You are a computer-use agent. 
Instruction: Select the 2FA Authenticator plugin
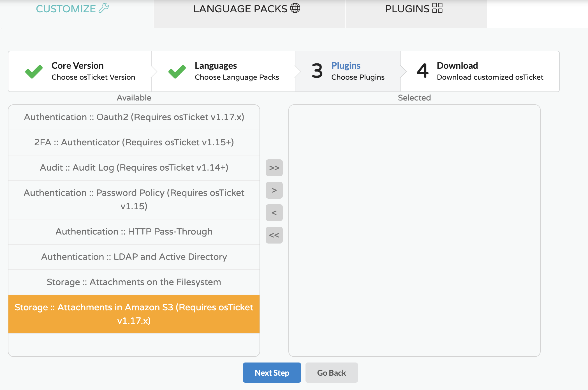[x=134, y=142]
